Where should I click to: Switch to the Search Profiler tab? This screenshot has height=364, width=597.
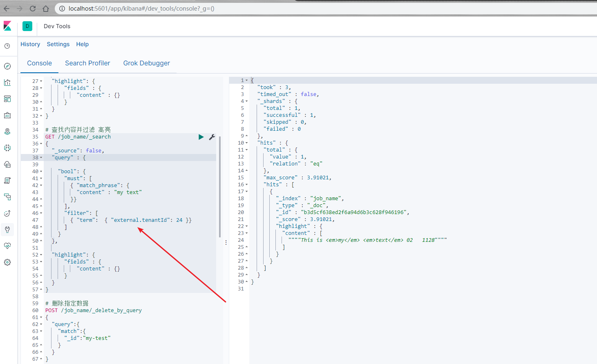click(x=87, y=63)
